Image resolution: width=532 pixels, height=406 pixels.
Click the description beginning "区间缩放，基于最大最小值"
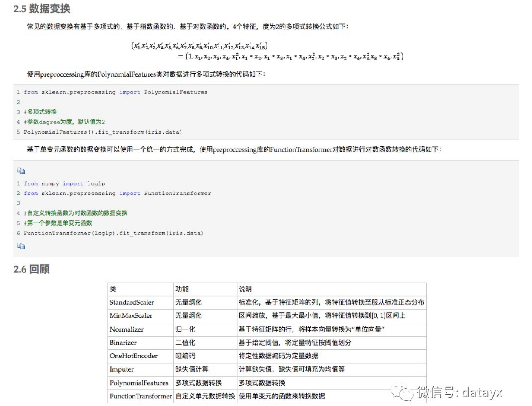click(x=322, y=315)
